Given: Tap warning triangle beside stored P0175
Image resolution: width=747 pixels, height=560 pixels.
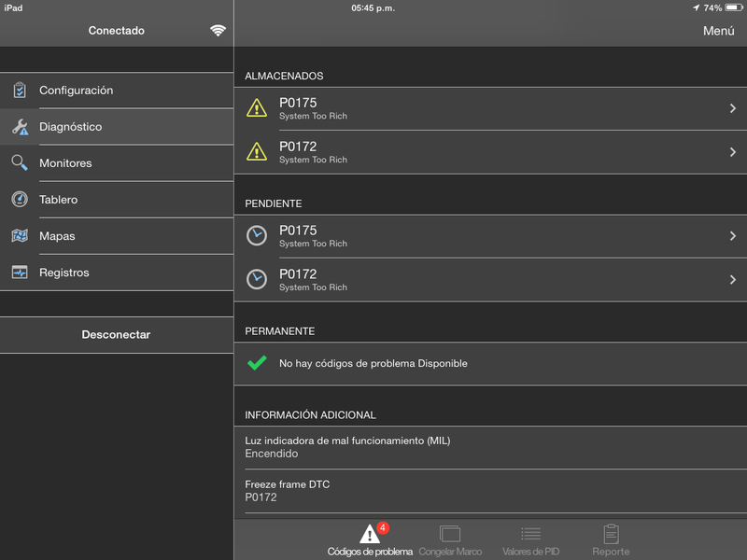Looking at the screenshot, I should click(x=256, y=108).
